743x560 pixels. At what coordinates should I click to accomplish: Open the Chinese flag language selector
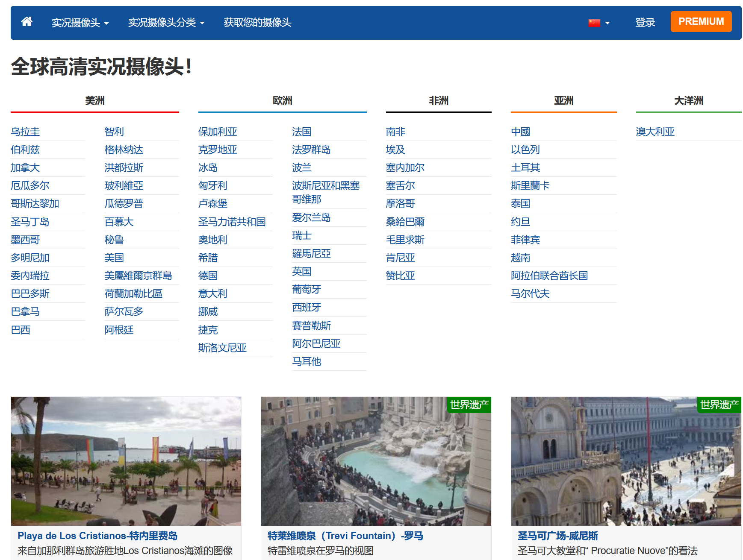pyautogui.click(x=595, y=23)
